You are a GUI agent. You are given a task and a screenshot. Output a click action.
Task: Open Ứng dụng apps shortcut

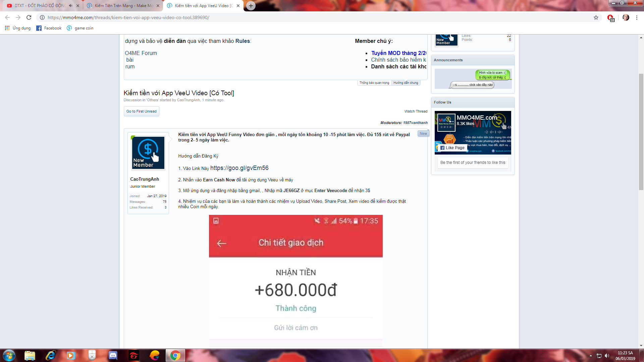pos(18,28)
